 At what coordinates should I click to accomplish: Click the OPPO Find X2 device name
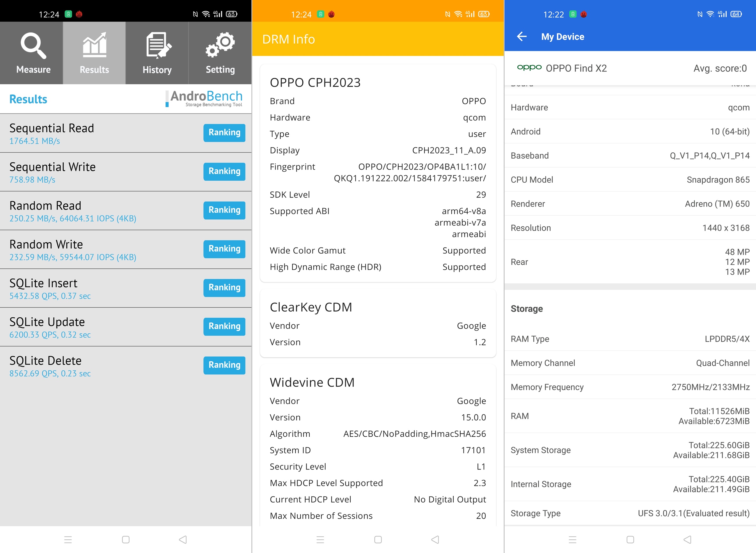(x=576, y=68)
